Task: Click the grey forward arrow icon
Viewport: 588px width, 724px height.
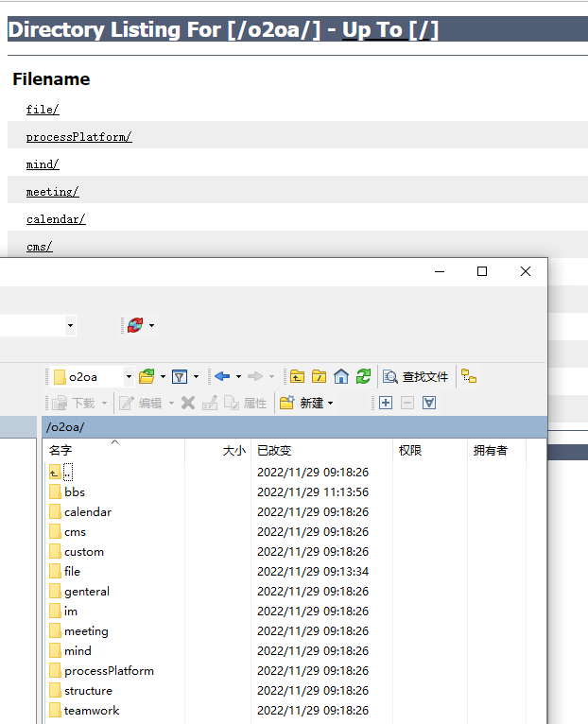Action: 255,376
